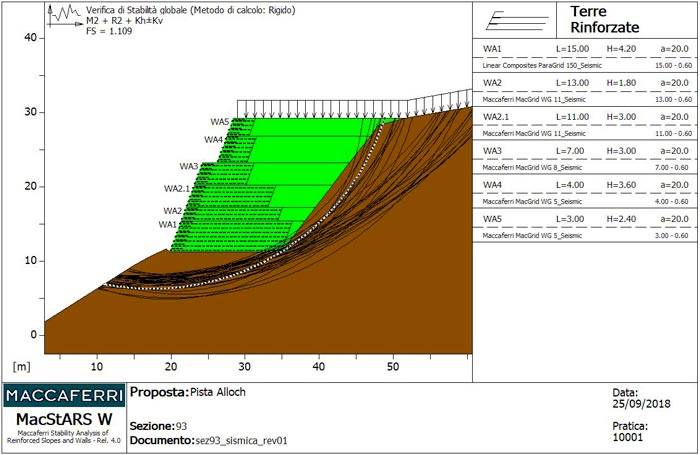
Task: Click the WA2.1 block label on the slope
Action: [x=177, y=188]
